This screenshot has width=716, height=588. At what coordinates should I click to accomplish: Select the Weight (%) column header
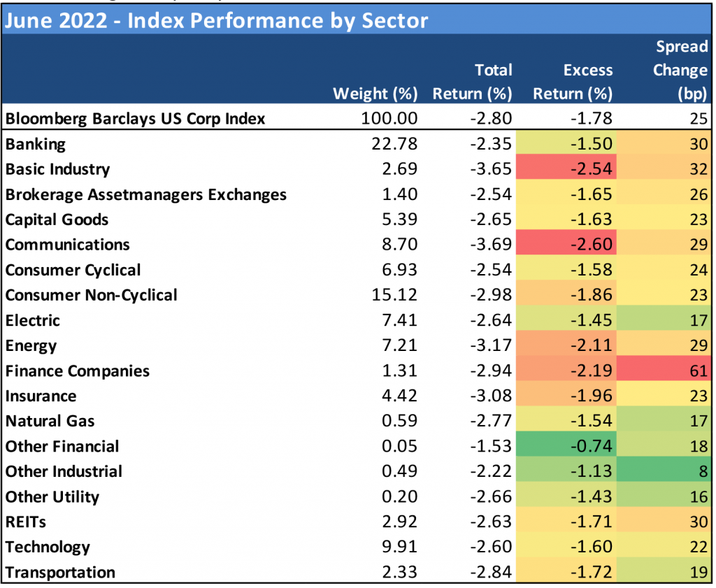pos(375,94)
